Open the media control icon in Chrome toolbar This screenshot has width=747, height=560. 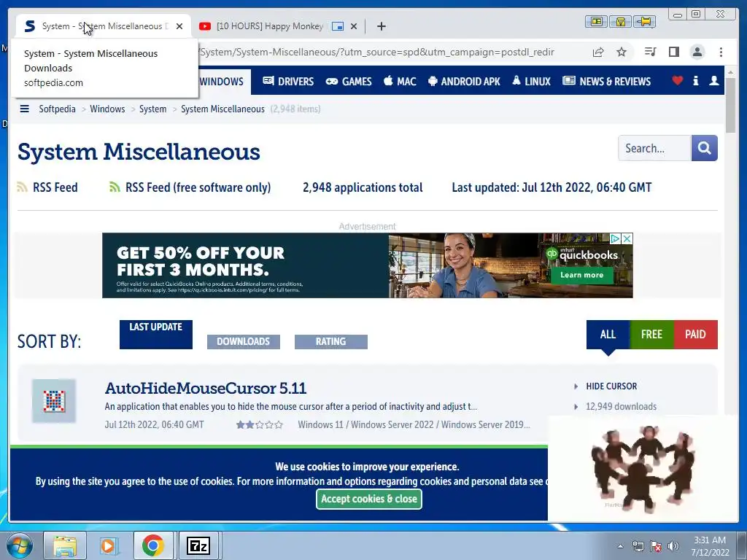[650, 52]
